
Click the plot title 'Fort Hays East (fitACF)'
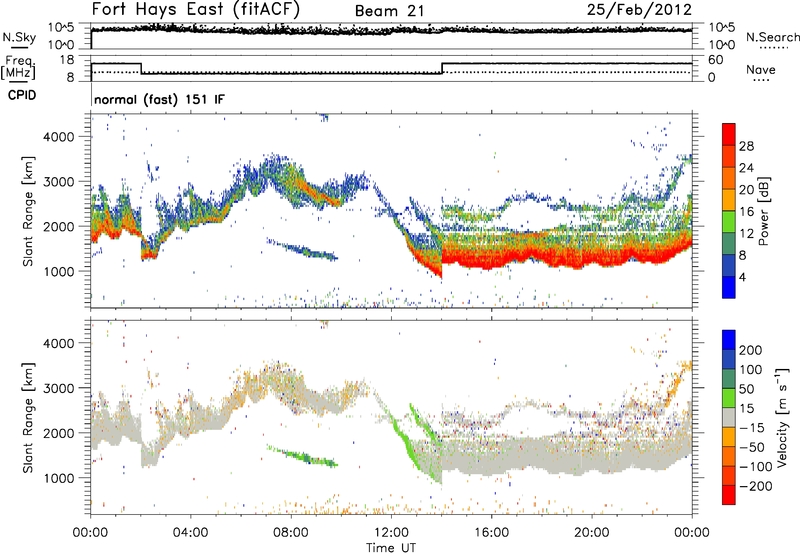(196, 9)
